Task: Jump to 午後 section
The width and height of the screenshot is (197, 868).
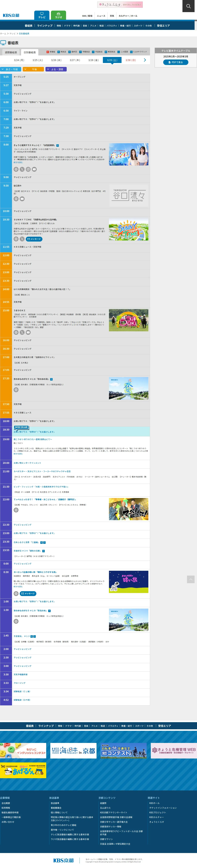Action: (33, 69)
